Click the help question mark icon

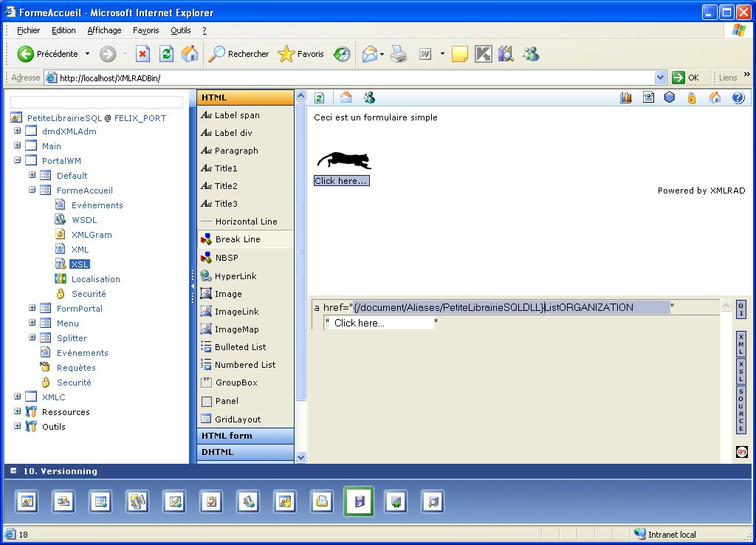click(737, 97)
